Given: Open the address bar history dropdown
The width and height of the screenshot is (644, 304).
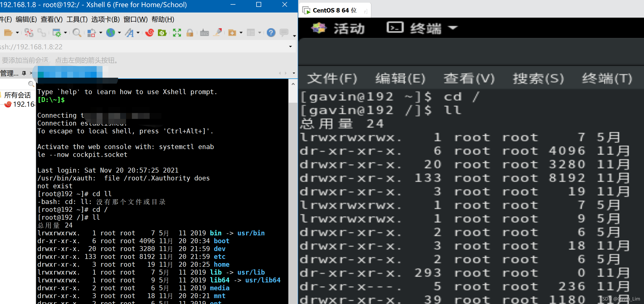Looking at the screenshot, I should [290, 47].
